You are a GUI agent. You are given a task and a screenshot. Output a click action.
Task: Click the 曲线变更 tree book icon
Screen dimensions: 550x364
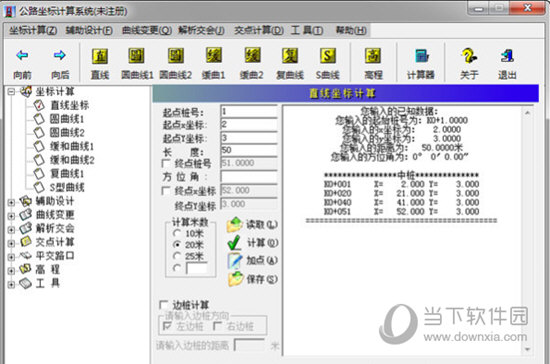(26, 215)
